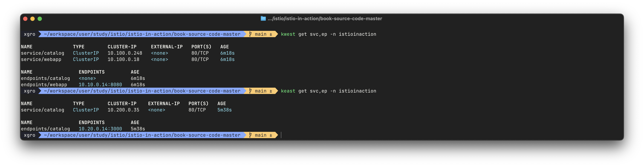Click main branch label in first prompt
This screenshot has width=644, height=167.
click(x=260, y=34)
